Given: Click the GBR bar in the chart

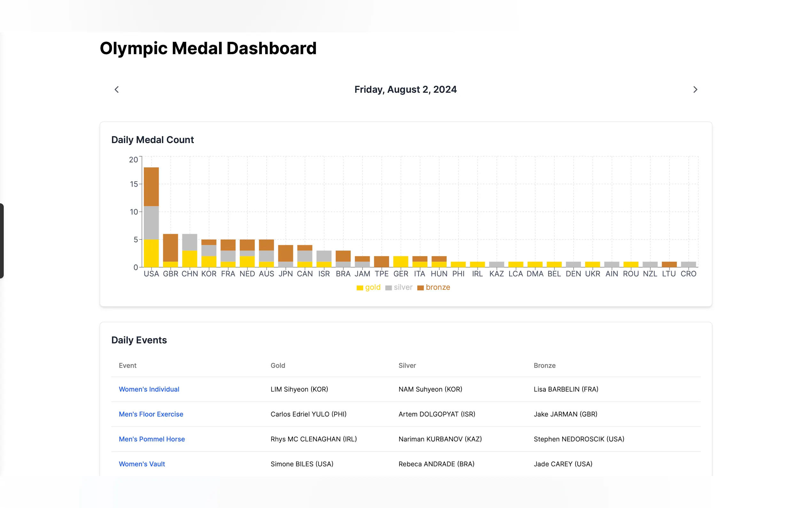Looking at the screenshot, I should coord(170,249).
